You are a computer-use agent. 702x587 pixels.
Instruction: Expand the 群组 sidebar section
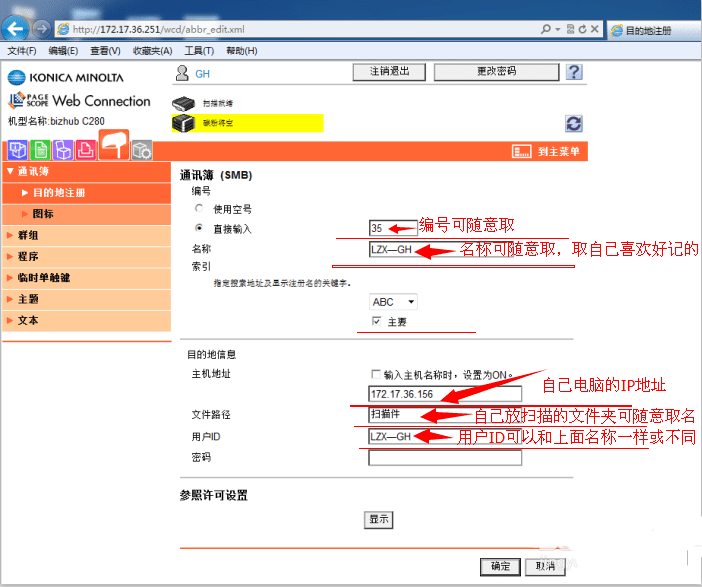coord(86,235)
